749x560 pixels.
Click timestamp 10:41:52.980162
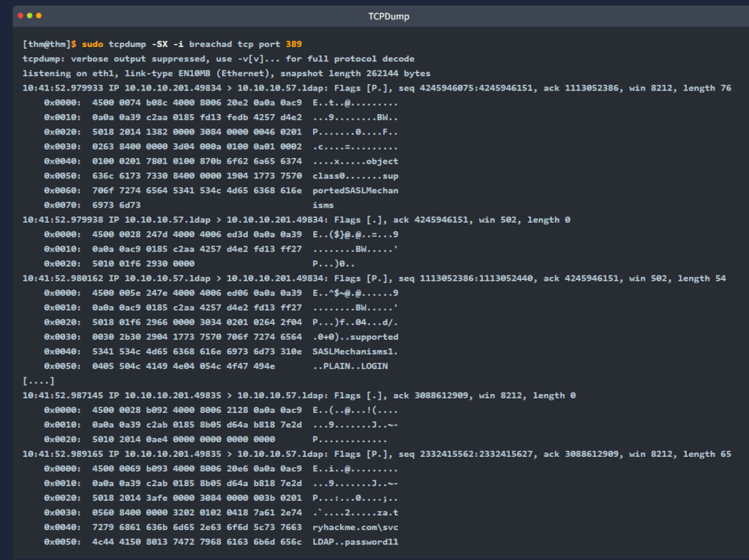click(63, 279)
